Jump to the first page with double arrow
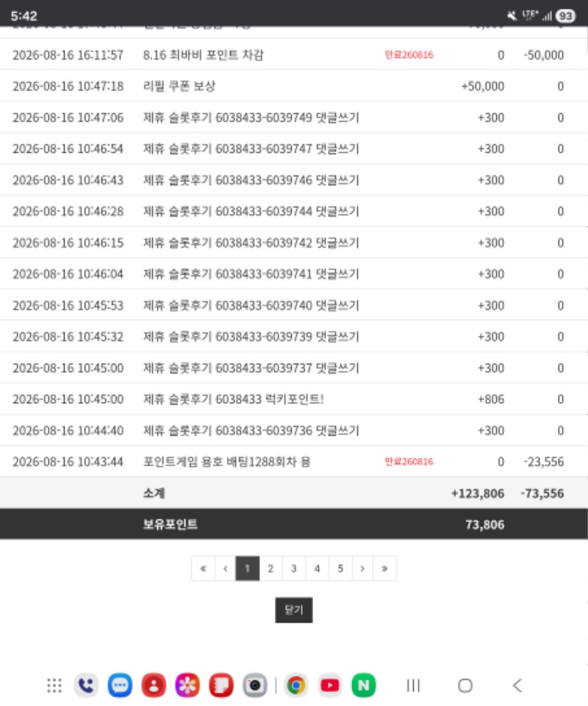588x706 pixels. point(203,569)
